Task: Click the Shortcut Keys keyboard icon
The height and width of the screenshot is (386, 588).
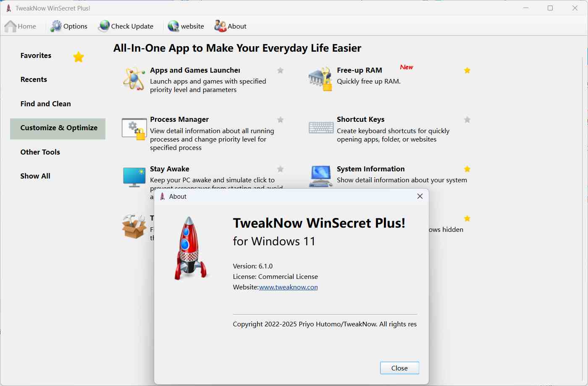Action: tap(321, 127)
